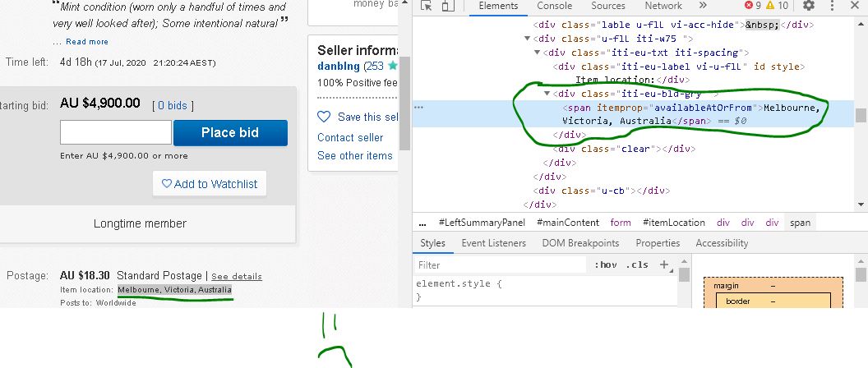Click Add to Watchlist button
The image size is (868, 368).
point(210,184)
